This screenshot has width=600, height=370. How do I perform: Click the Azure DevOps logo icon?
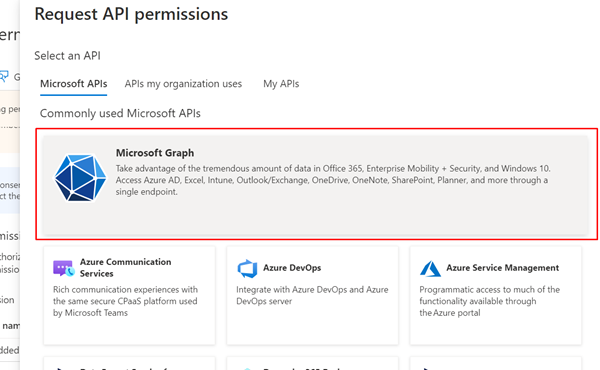(x=247, y=268)
